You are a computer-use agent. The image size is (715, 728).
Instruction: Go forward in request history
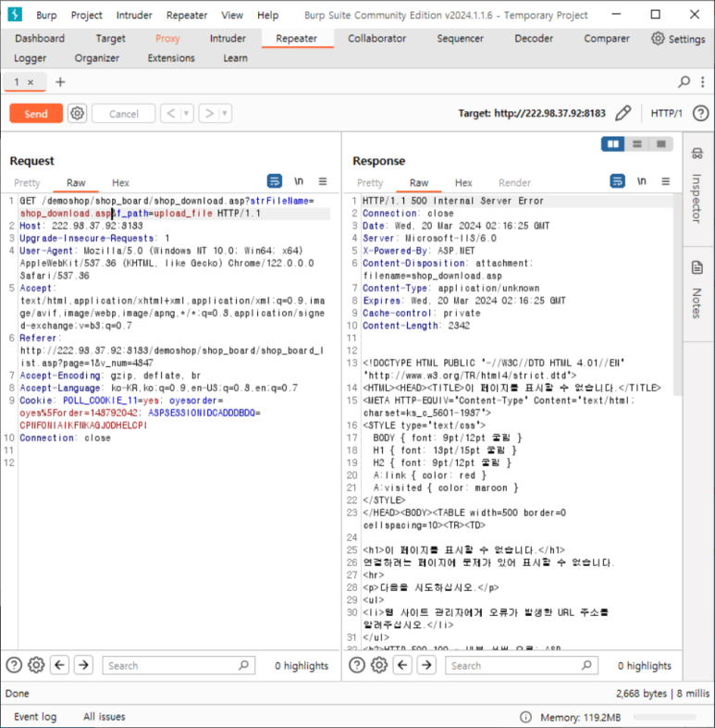click(209, 113)
